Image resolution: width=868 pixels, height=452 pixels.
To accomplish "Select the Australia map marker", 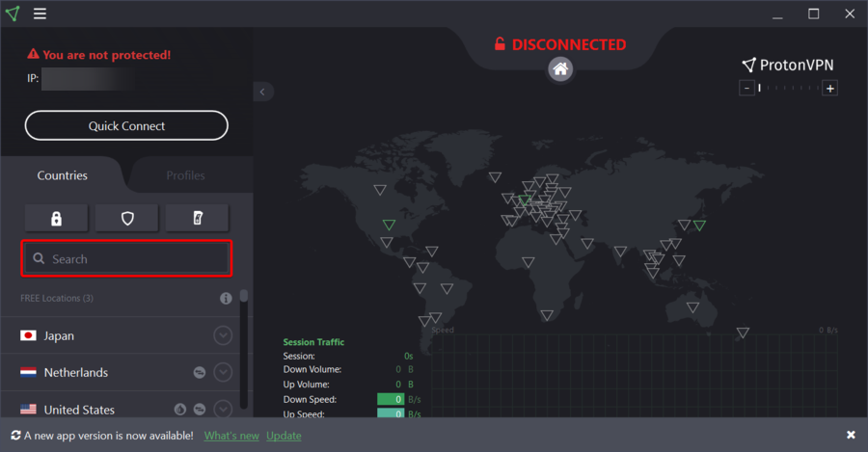I will click(x=692, y=307).
